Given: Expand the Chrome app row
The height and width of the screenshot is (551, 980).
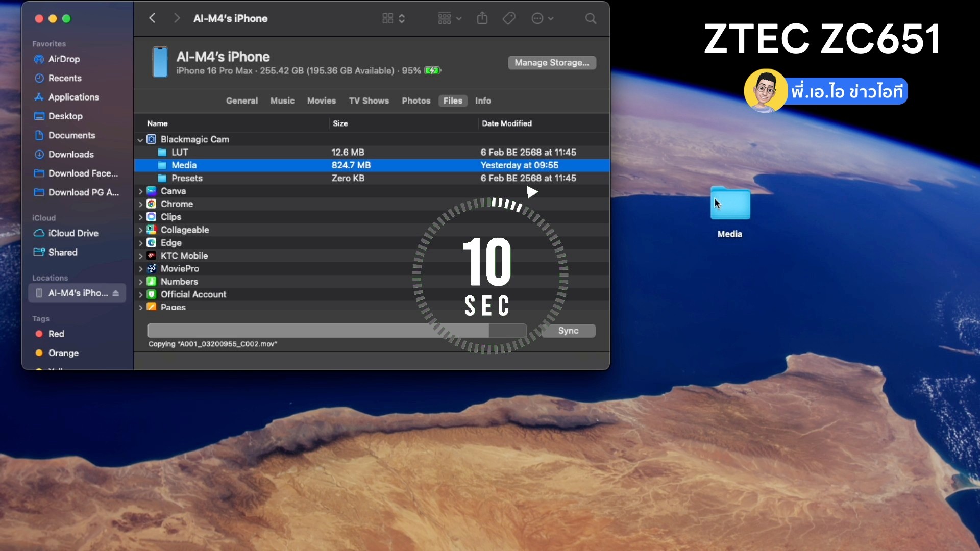Looking at the screenshot, I should (x=140, y=204).
